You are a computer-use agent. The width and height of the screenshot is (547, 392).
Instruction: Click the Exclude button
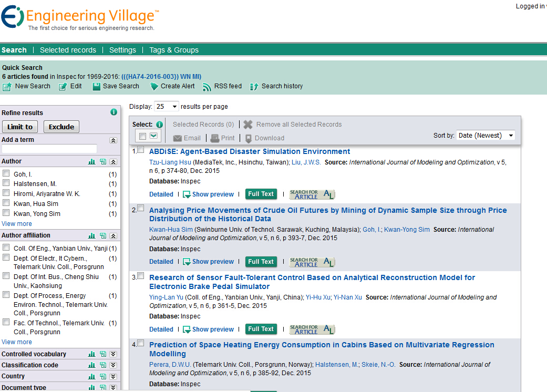coord(61,127)
